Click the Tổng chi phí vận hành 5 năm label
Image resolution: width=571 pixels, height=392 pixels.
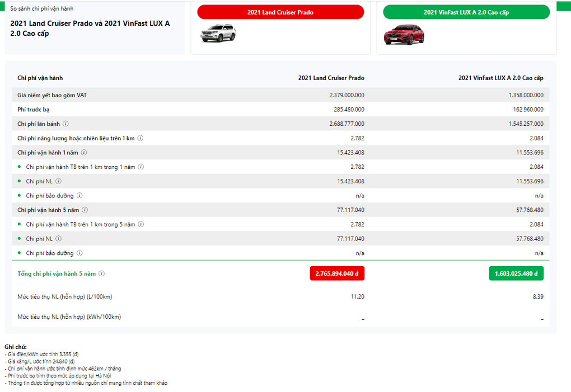57,274
